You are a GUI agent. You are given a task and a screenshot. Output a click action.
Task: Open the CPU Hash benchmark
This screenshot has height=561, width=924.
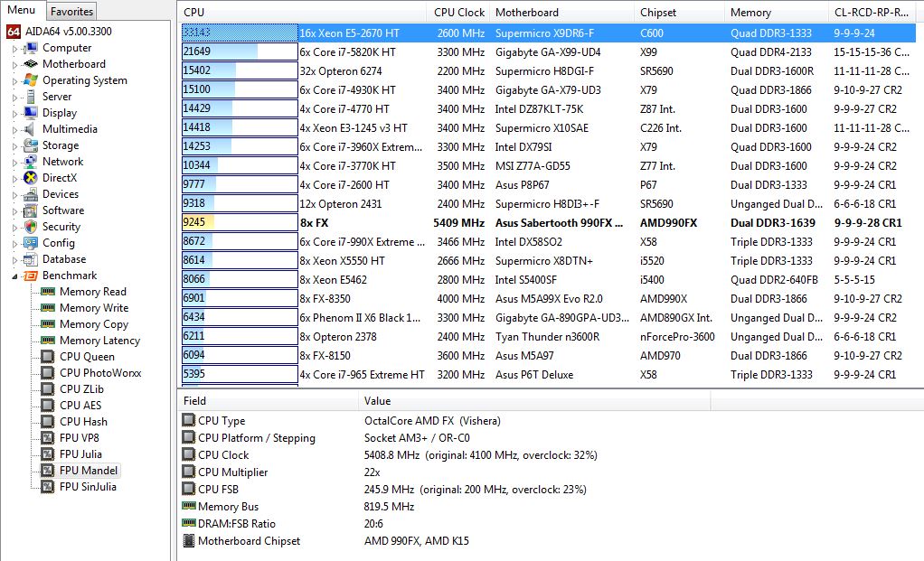[x=83, y=422]
